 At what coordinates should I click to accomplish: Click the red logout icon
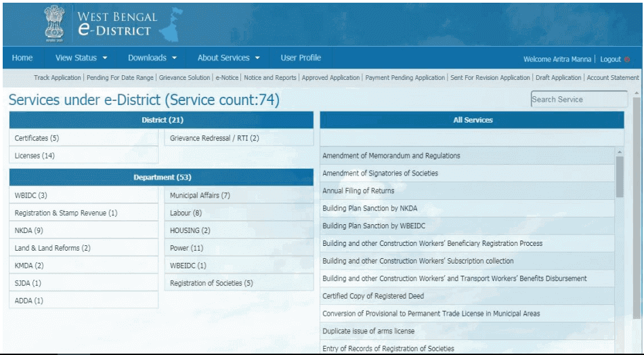click(627, 59)
